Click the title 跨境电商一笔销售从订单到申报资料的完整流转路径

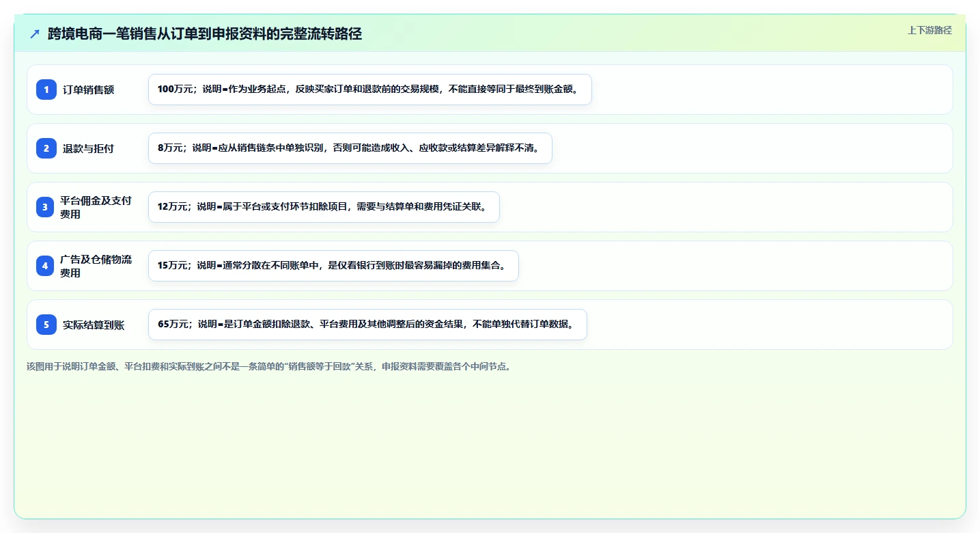point(205,33)
